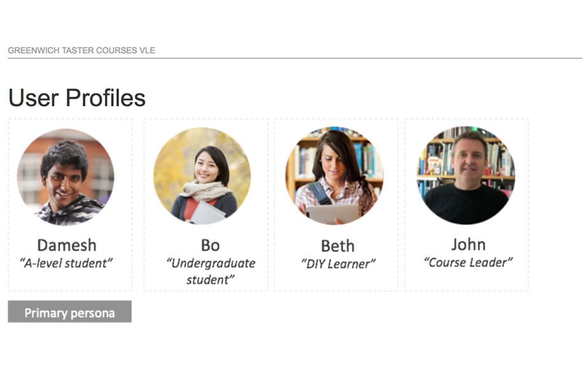Open Bo's circular profile photo
The height and width of the screenshot is (375, 588).
[202, 176]
